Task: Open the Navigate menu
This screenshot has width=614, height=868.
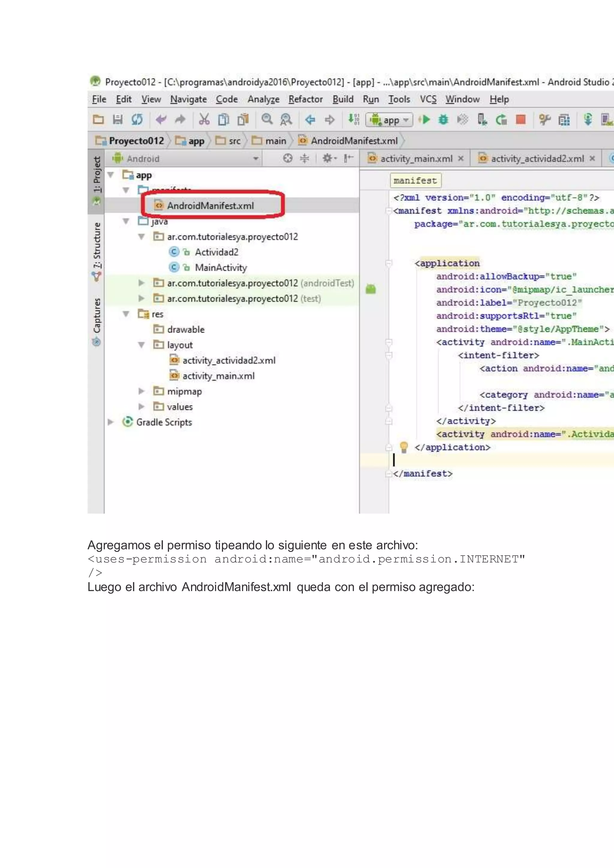Action: tap(188, 100)
